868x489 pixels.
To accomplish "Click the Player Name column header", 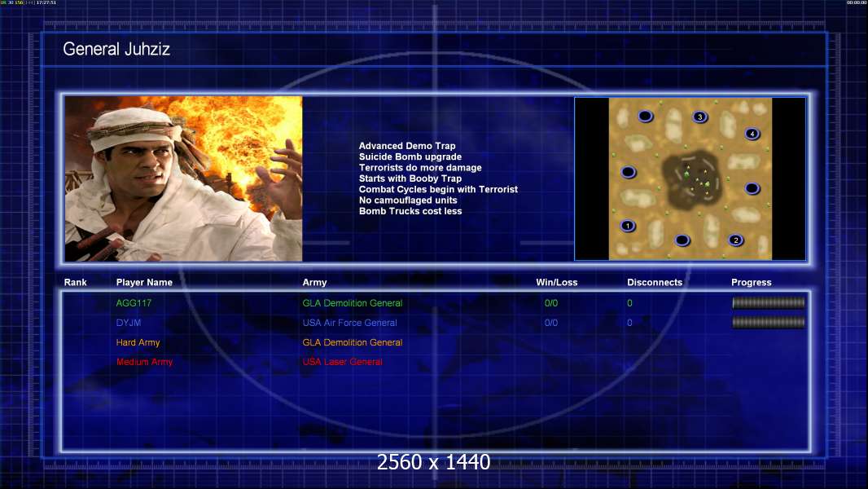I will 144,283.
